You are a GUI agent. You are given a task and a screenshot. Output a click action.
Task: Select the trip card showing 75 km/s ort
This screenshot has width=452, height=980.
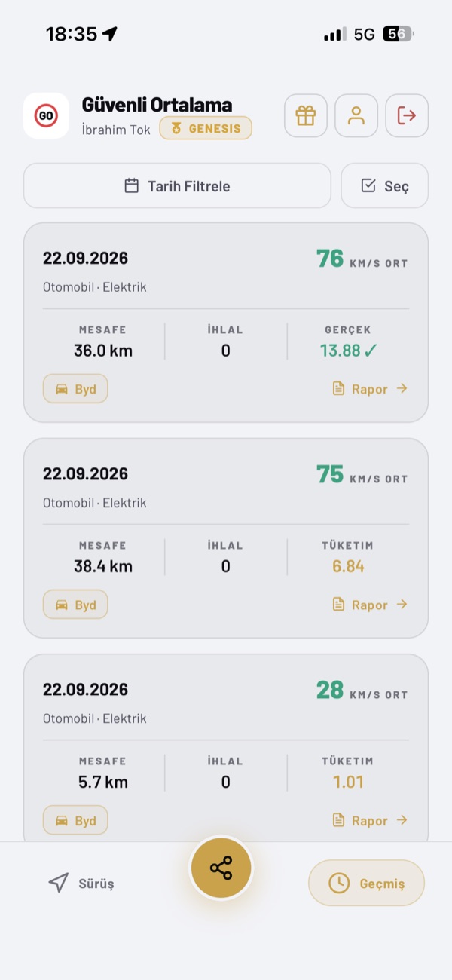click(226, 538)
